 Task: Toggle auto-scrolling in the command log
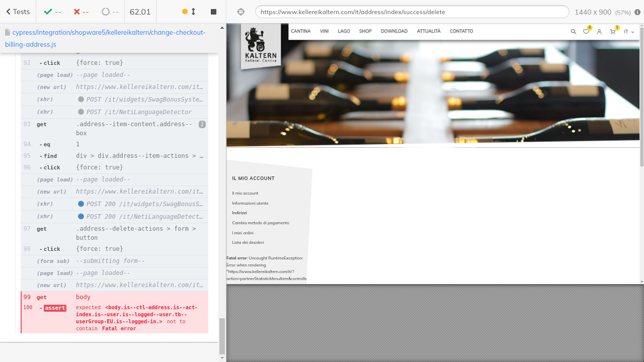[x=188, y=12]
